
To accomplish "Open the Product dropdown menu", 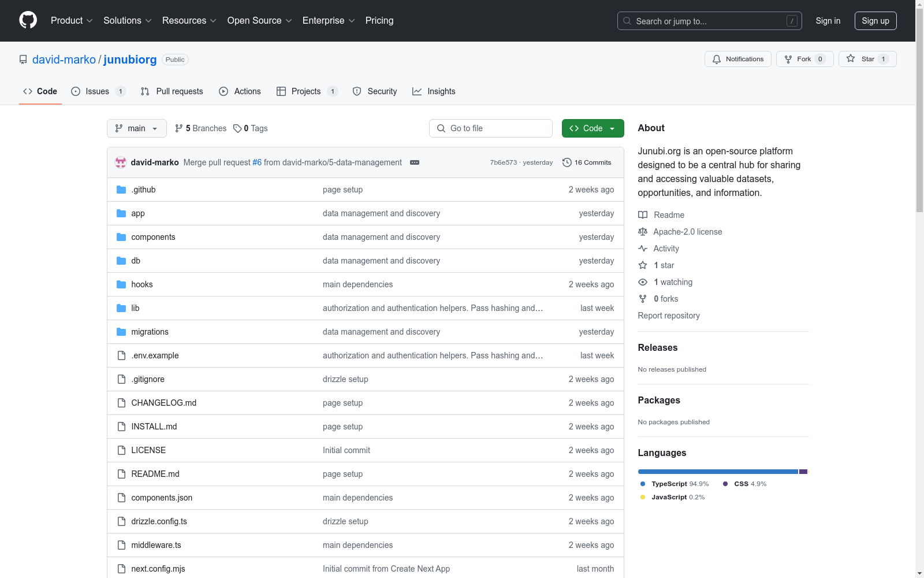I will (x=72, y=20).
